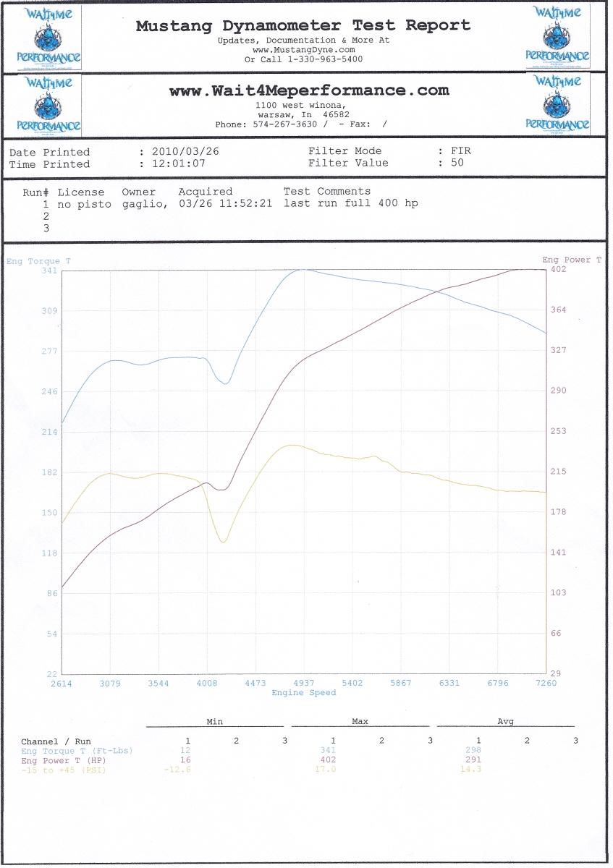Image resolution: width=613 pixels, height=868 pixels.
Task: Click the 54 tick on the torque axis
Action: pyautogui.click(x=51, y=634)
